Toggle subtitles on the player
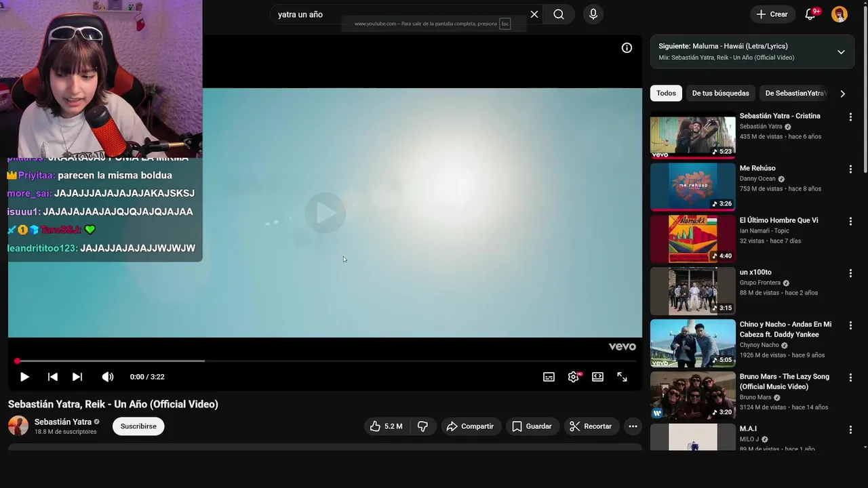This screenshot has height=488, width=868. (x=549, y=377)
